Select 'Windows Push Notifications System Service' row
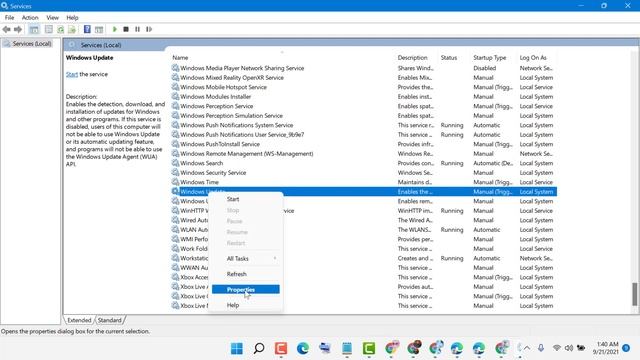This screenshot has width=640, height=360. coord(363,125)
